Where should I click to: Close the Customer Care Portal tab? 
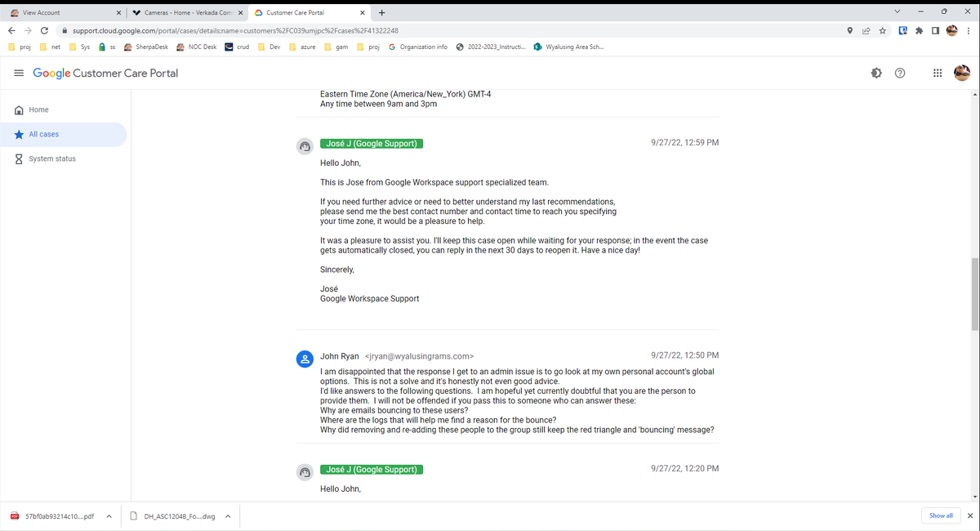point(362,13)
